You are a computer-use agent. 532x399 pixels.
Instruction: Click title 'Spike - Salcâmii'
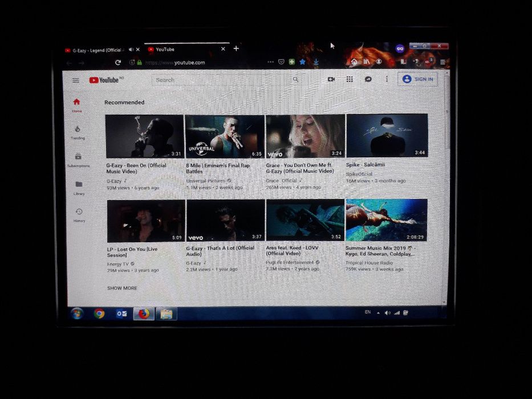(366, 165)
